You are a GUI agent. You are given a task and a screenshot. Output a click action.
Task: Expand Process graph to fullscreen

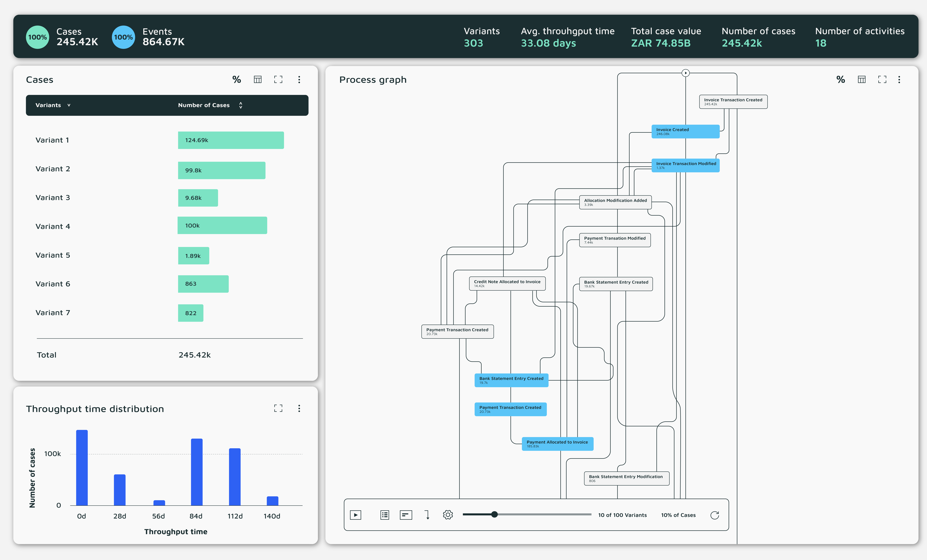(x=882, y=79)
